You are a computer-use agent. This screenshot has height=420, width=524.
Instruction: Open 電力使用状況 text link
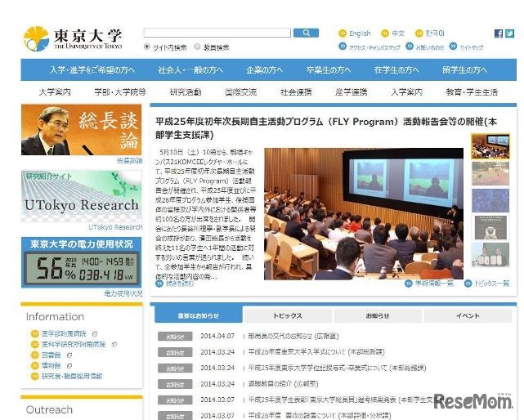123,293
